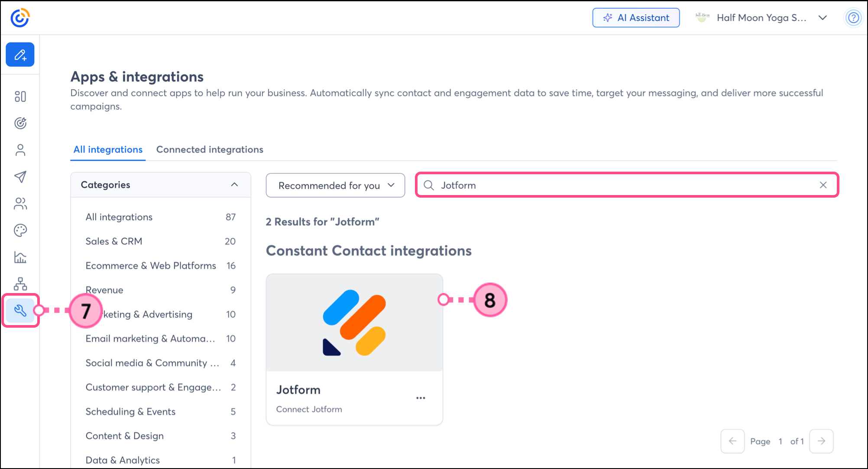
Task: Open the audience group icon in sidebar
Action: pyautogui.click(x=20, y=204)
